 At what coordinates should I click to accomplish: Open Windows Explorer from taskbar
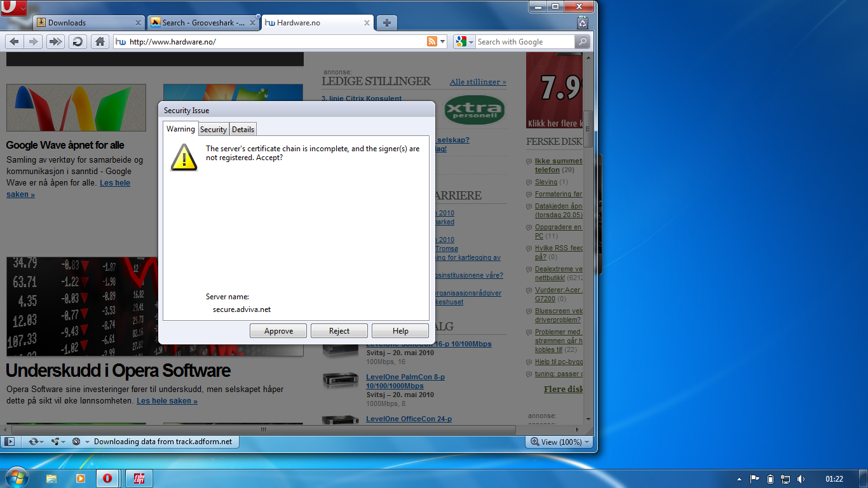pos(51,478)
